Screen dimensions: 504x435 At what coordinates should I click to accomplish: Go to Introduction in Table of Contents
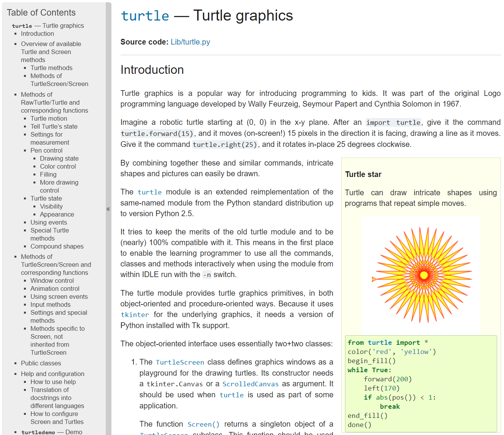point(37,33)
